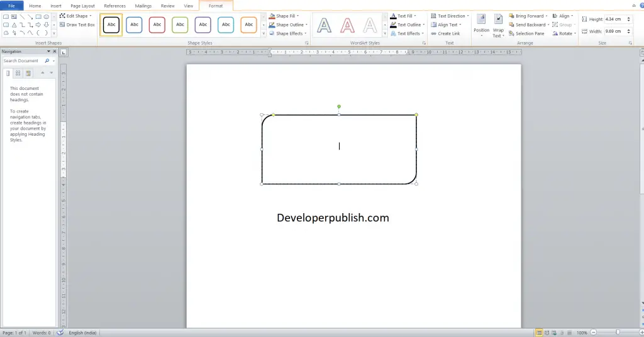
Task: Click the Search Document field
Action: click(23, 61)
